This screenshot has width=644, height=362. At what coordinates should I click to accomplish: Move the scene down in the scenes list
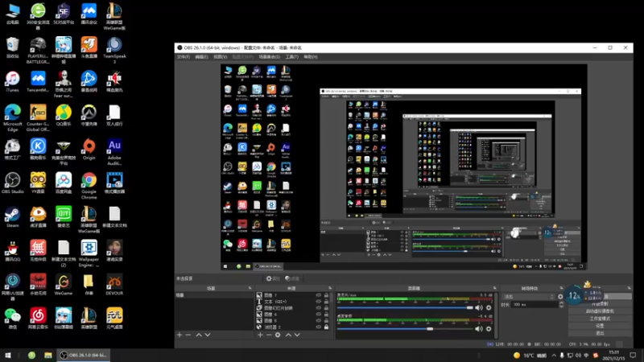pyautogui.click(x=208, y=335)
